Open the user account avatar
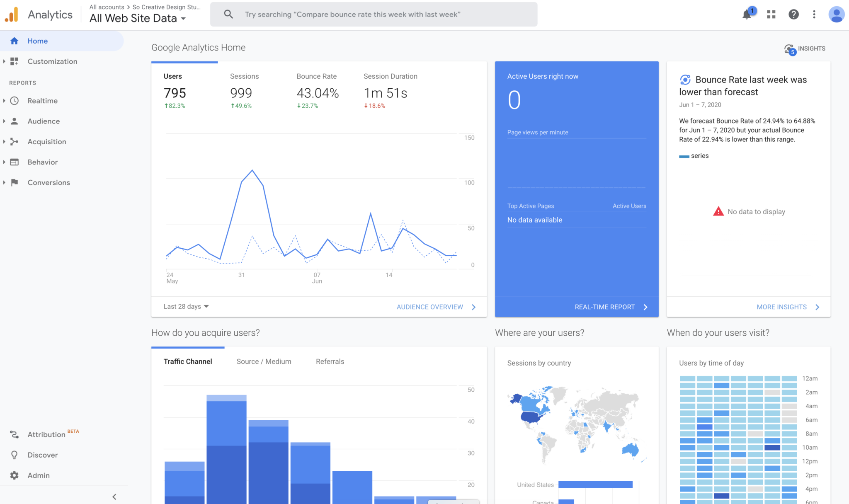The image size is (849, 504). pyautogui.click(x=836, y=15)
